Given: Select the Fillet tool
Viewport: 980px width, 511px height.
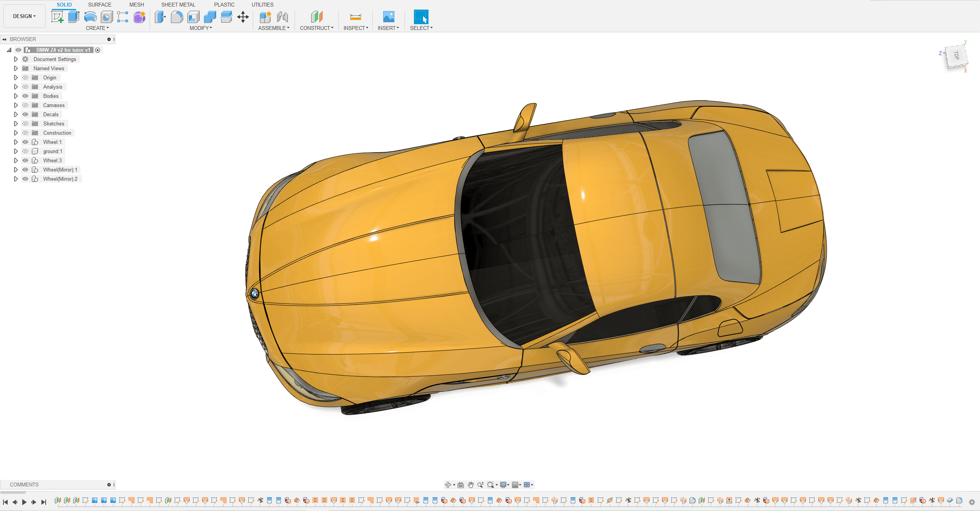Looking at the screenshot, I should pyautogui.click(x=177, y=17).
